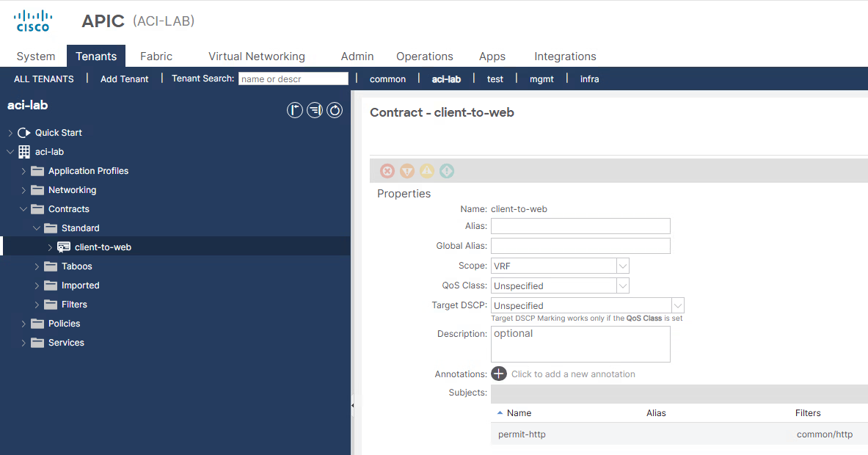Select the Tenants tab
Image resolution: width=868 pixels, height=455 pixels.
coord(96,57)
